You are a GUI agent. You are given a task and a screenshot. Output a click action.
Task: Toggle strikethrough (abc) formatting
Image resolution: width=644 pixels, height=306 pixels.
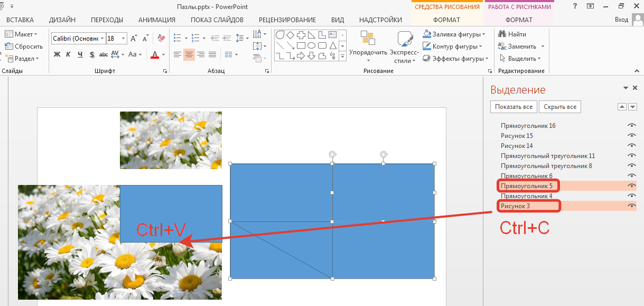(104, 54)
